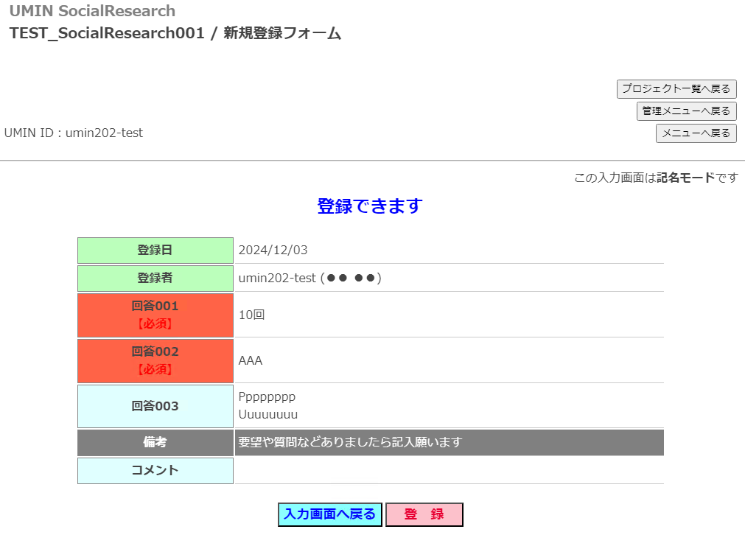Image resolution: width=745 pixels, height=560 pixels.
Task: Click the AAA answer value
Action: coord(251,360)
